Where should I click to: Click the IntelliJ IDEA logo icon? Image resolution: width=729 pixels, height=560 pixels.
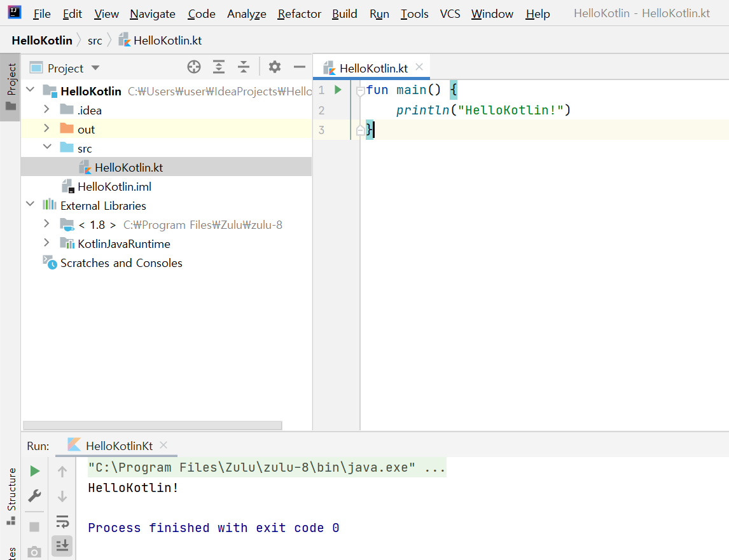click(15, 12)
